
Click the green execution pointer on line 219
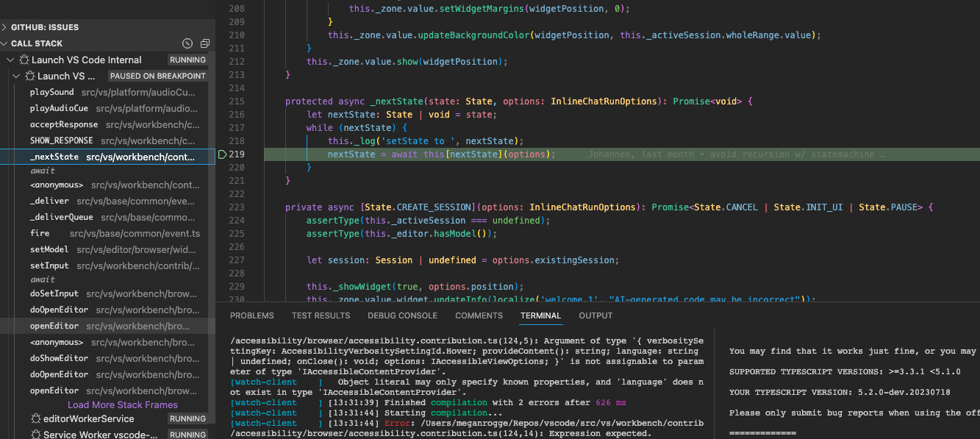pos(221,155)
